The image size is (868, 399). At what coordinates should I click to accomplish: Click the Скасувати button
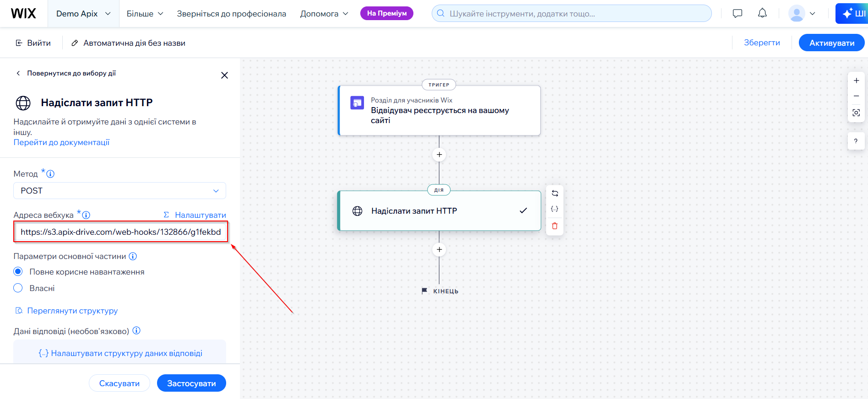pyautogui.click(x=119, y=383)
